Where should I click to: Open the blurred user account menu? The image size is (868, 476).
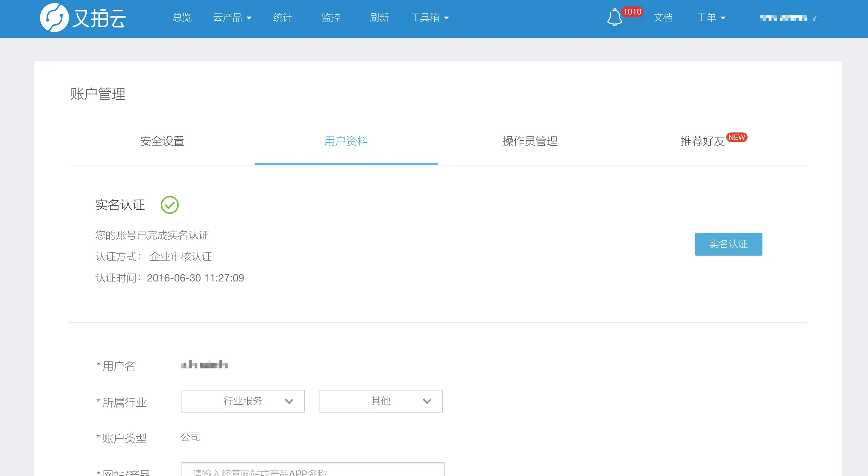[788, 18]
